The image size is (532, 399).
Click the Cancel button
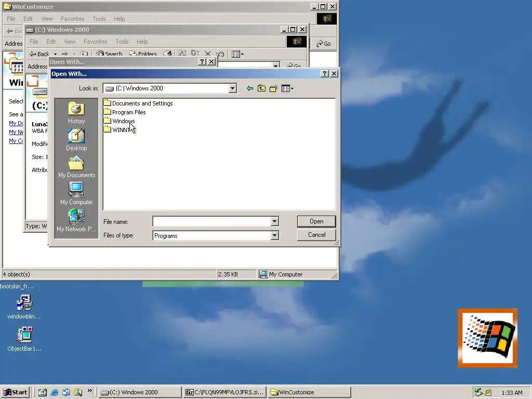click(316, 235)
